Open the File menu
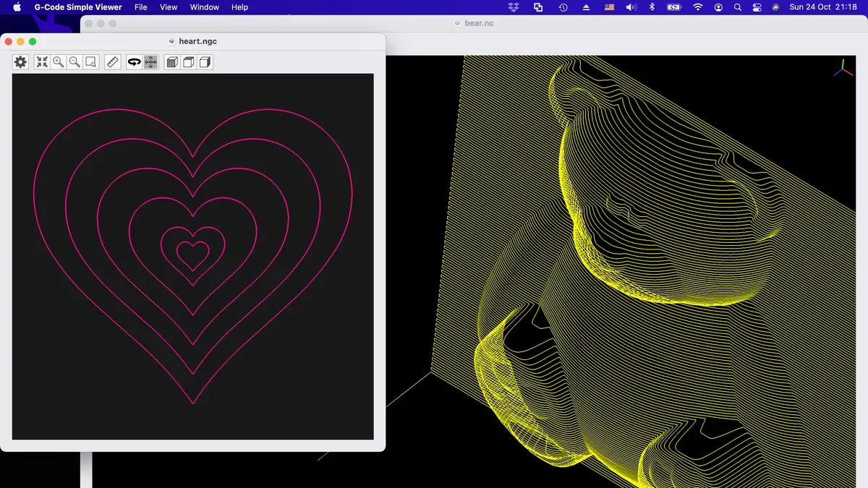The width and height of the screenshot is (868, 488). (x=141, y=7)
